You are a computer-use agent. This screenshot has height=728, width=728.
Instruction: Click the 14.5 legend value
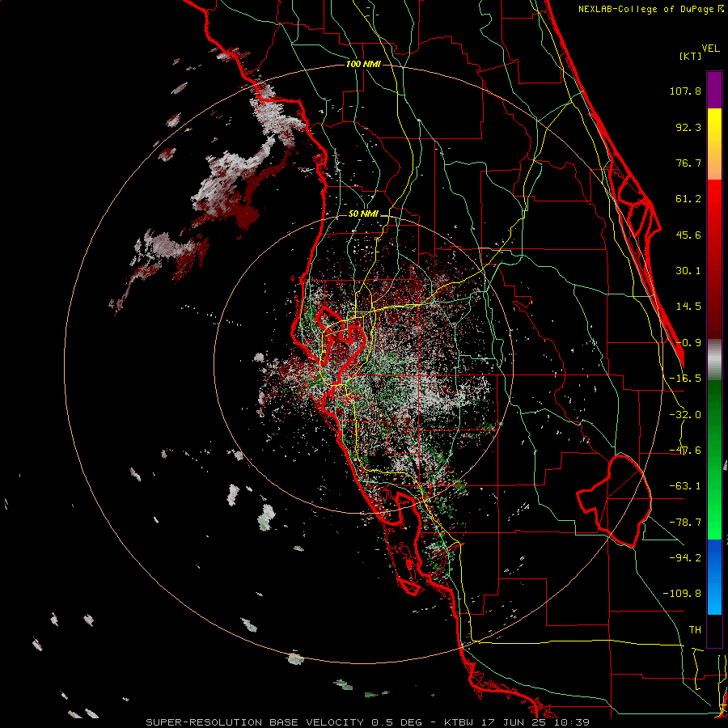pyautogui.click(x=688, y=307)
